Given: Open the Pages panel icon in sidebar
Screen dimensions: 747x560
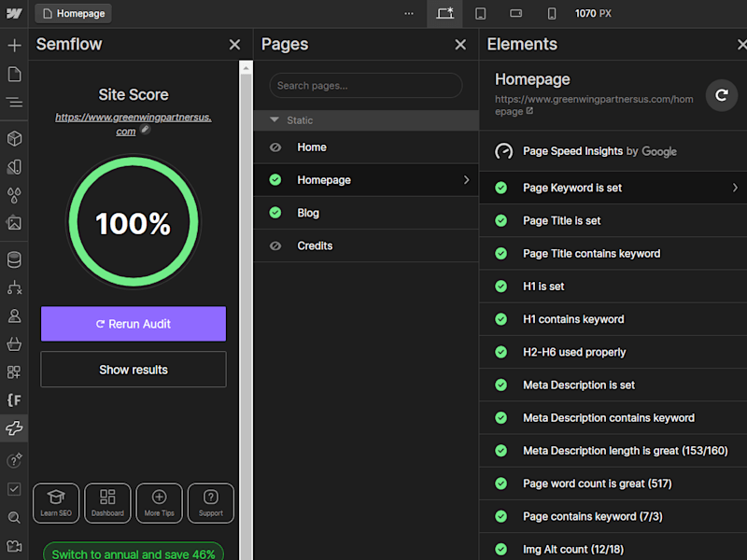Looking at the screenshot, I should 14,75.
